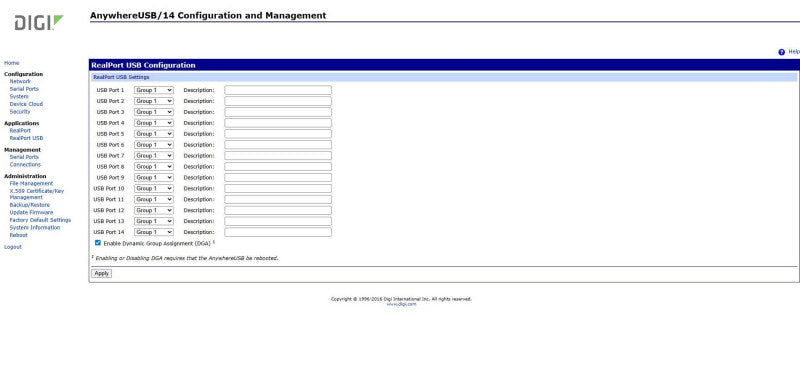The height and width of the screenshot is (392, 800).
Task: Click the Logout link
Action: 13,247
